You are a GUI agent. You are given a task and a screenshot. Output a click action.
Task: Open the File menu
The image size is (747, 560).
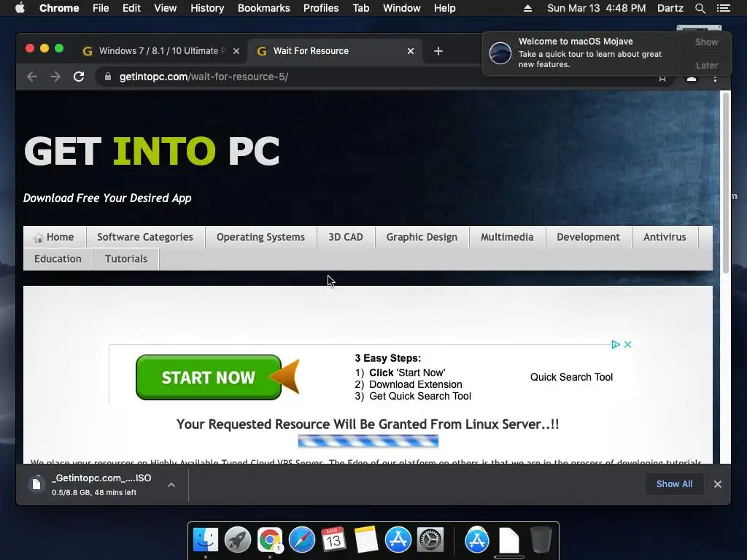tap(101, 8)
